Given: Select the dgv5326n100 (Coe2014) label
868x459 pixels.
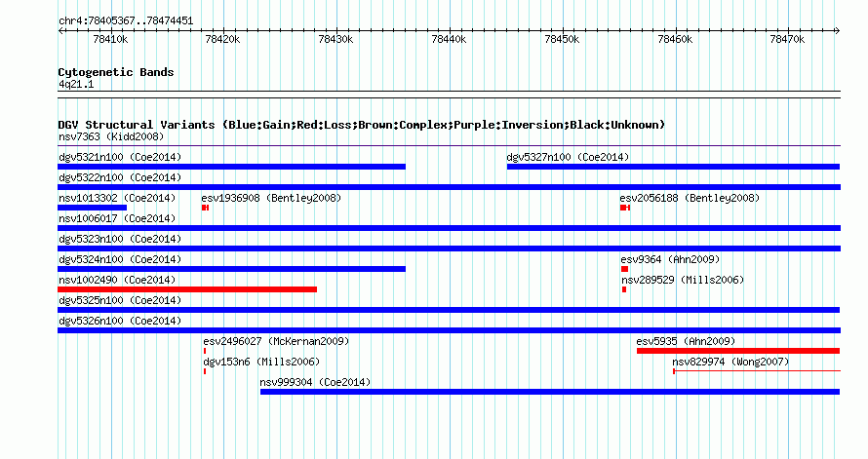Looking at the screenshot, I should 120,321.
